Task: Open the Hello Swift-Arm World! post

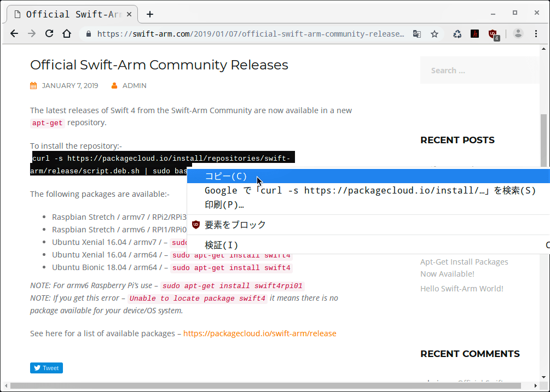Action: [461, 288]
